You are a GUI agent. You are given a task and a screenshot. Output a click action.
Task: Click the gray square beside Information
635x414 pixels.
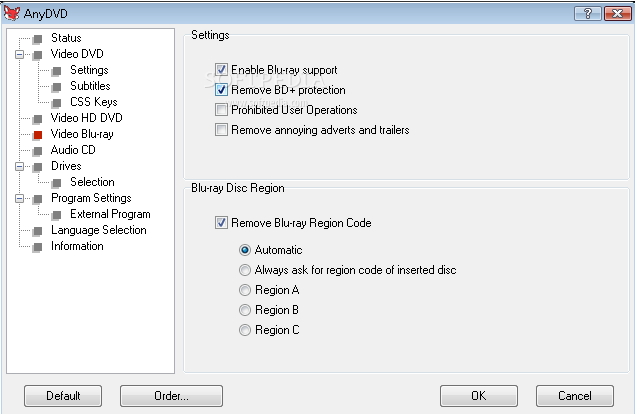tap(38, 247)
